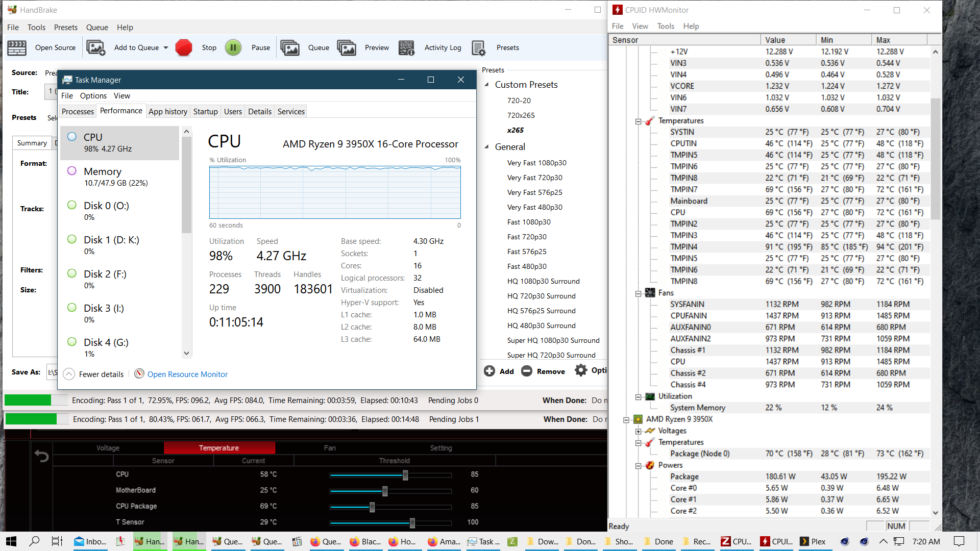
Task: Click the Powers flame icon in HWMonitor
Action: pos(650,465)
